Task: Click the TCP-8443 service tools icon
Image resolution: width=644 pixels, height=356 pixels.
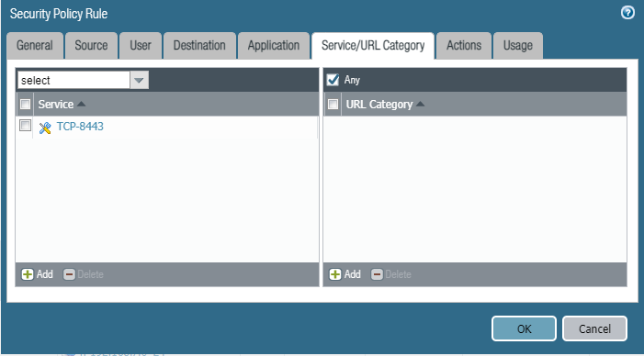Action: tap(45, 128)
